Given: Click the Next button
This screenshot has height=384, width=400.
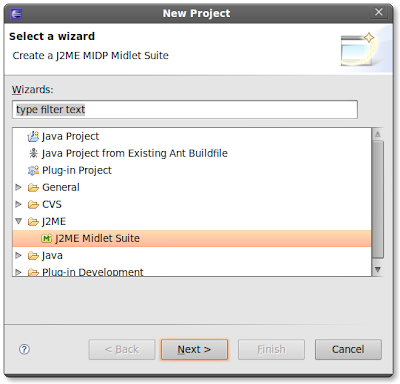Looking at the screenshot, I should click(194, 349).
